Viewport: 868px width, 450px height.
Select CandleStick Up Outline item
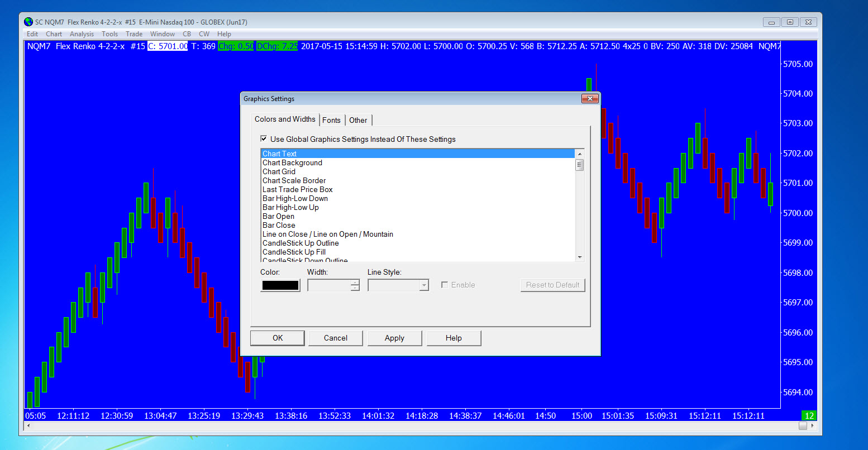(418, 243)
